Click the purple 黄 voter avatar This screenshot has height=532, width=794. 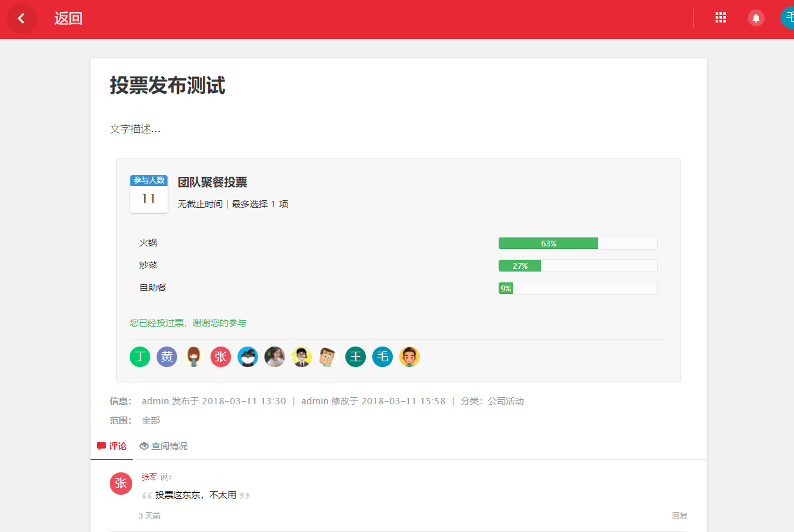(166, 356)
